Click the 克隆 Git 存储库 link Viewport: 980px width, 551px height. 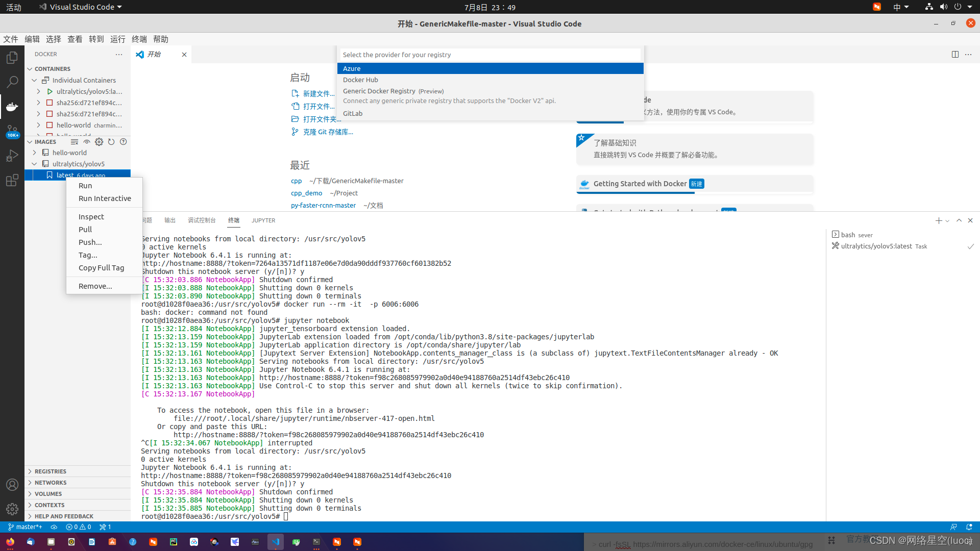[327, 132]
